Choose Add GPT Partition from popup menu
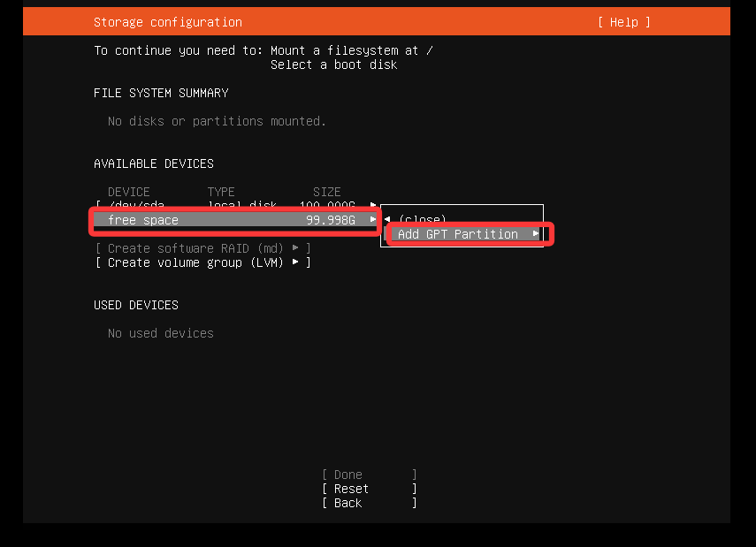The image size is (756, 547). 457,234
